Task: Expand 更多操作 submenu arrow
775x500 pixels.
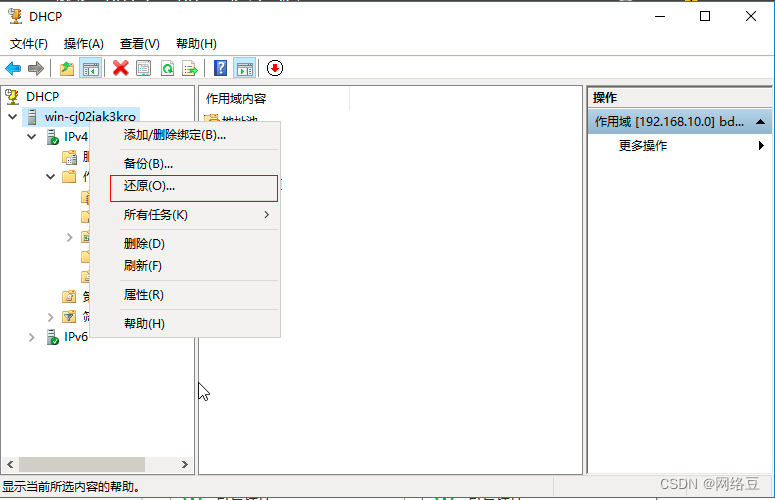Action: [x=761, y=145]
